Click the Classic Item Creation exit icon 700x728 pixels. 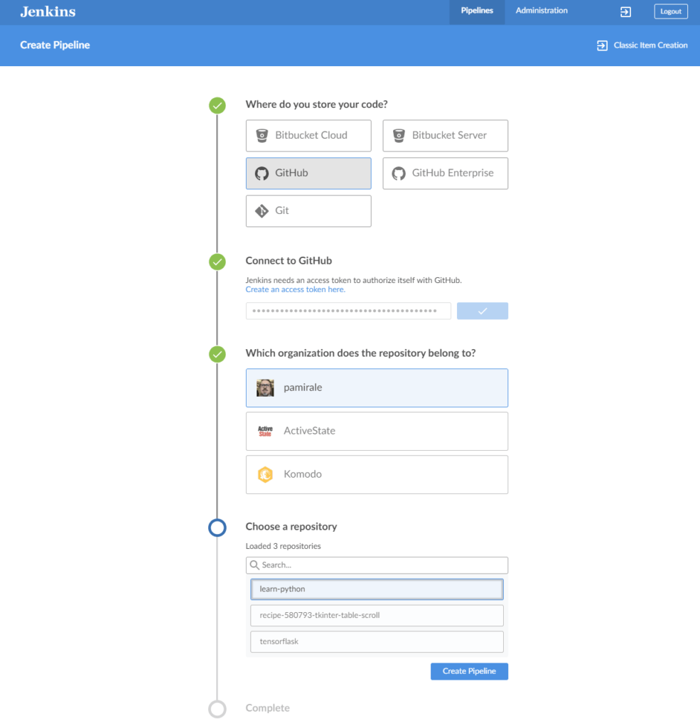point(601,45)
